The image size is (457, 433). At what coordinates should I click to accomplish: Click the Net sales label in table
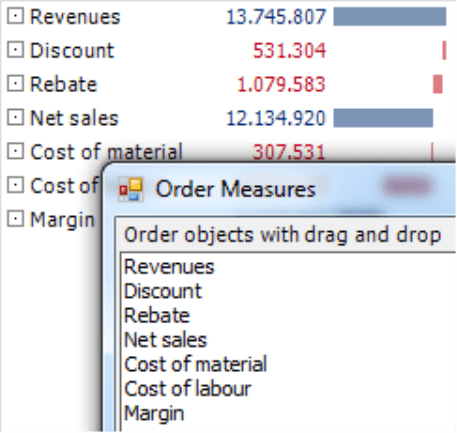tap(74, 118)
